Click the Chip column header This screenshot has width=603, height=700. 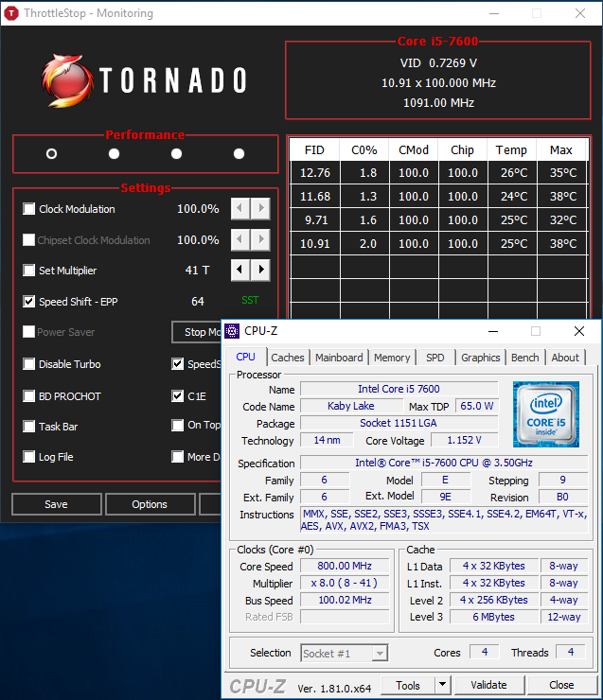click(462, 150)
